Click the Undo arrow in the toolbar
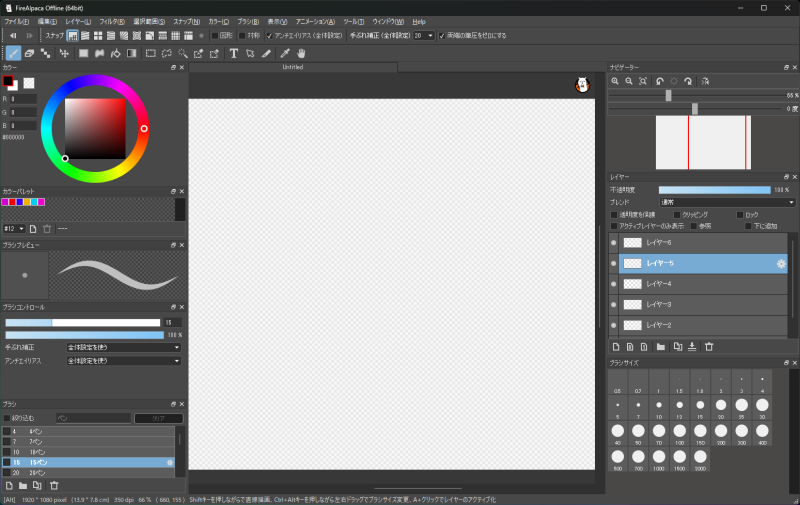 click(13, 36)
